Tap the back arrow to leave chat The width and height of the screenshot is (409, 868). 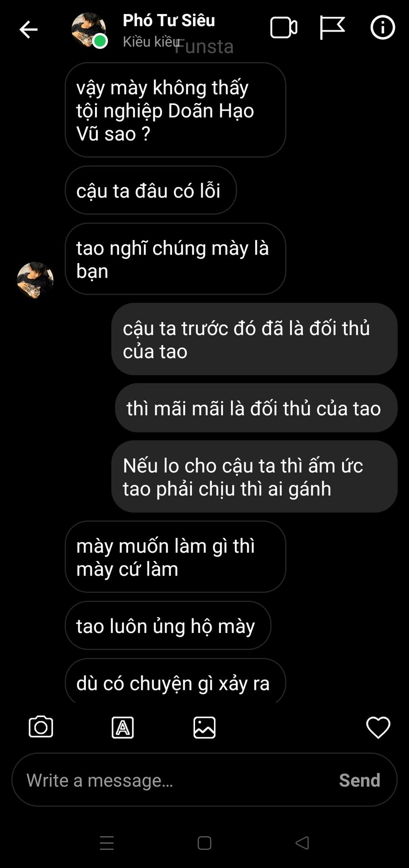[x=29, y=30]
